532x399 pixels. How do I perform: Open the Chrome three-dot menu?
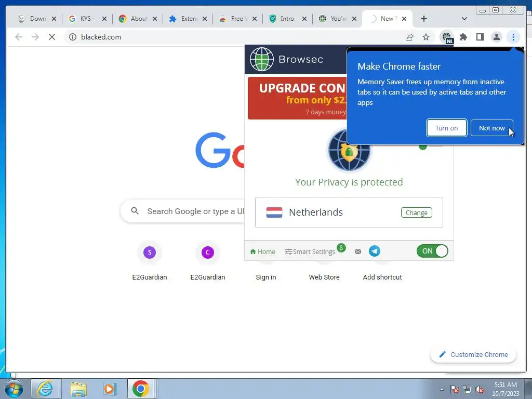tap(513, 37)
